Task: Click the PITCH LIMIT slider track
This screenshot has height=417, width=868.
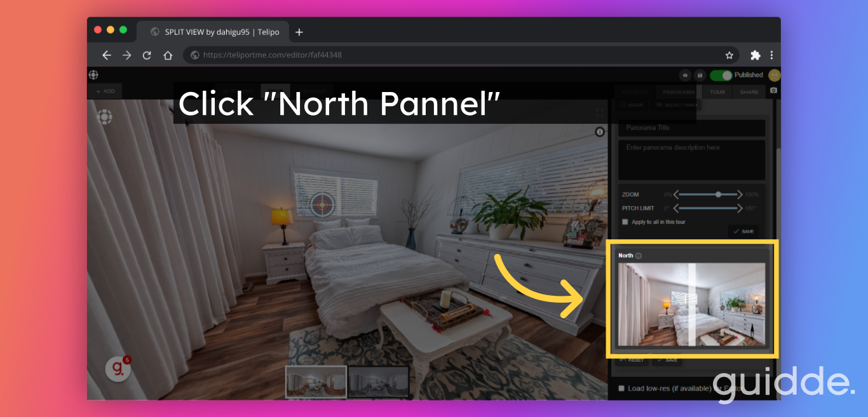Action: (x=708, y=208)
